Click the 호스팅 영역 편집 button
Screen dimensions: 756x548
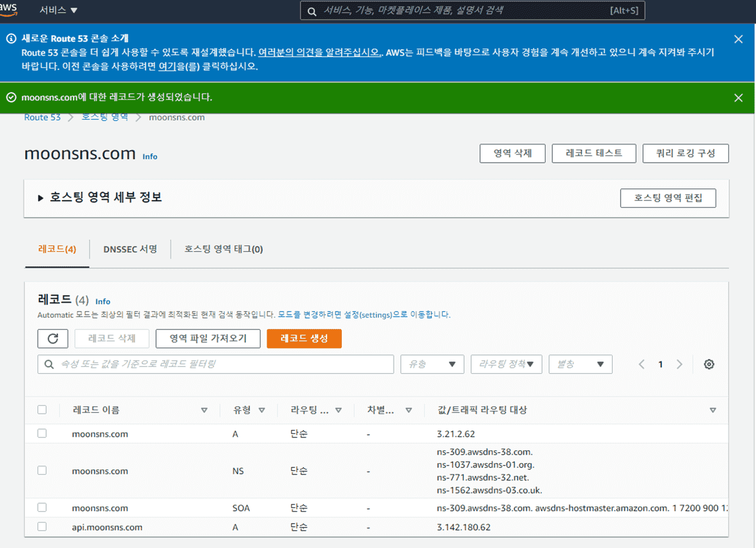(668, 198)
